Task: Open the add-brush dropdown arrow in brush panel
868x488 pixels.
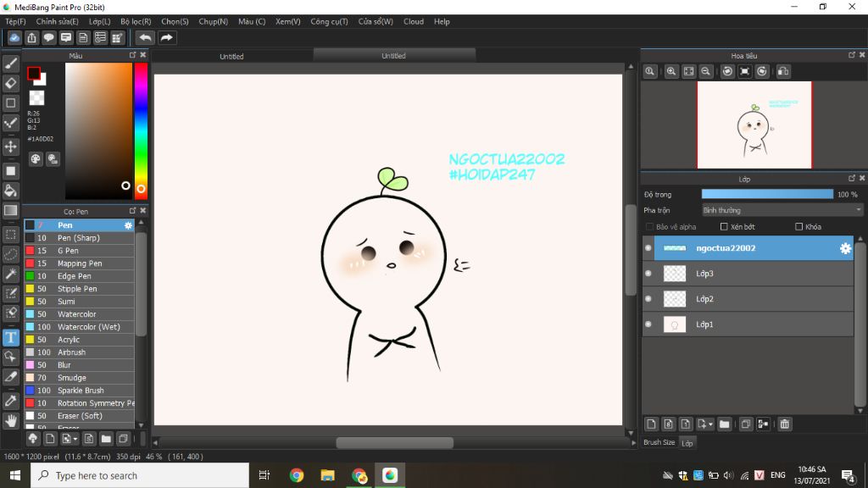Action: (75, 439)
